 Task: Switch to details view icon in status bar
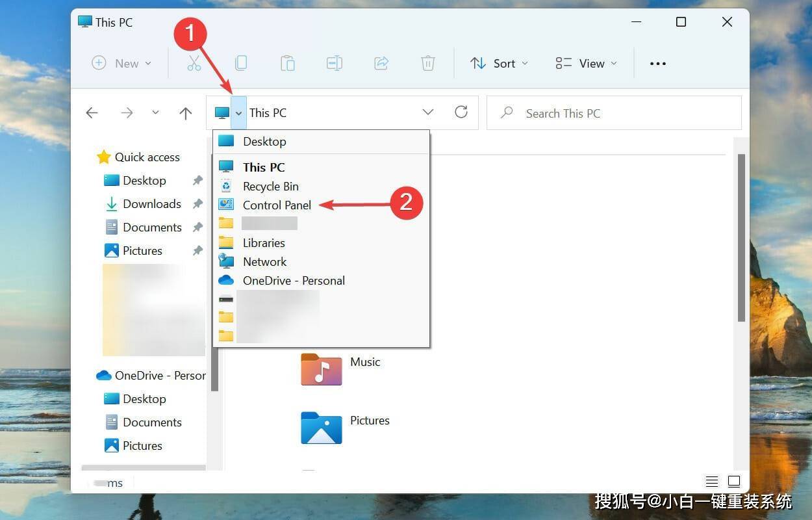pyautogui.click(x=712, y=482)
